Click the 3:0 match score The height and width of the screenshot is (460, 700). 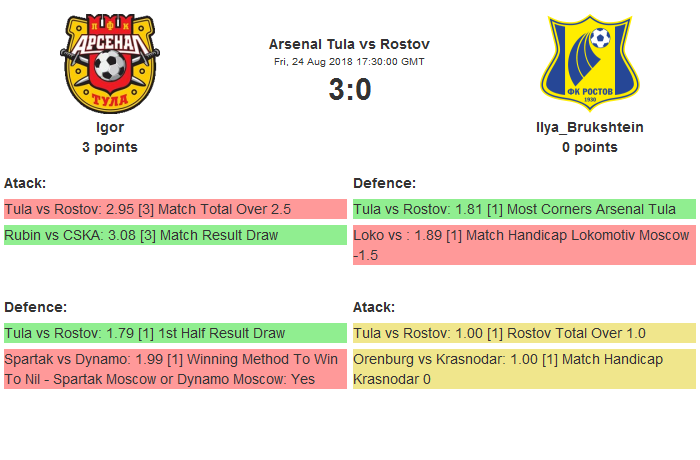[x=349, y=90]
